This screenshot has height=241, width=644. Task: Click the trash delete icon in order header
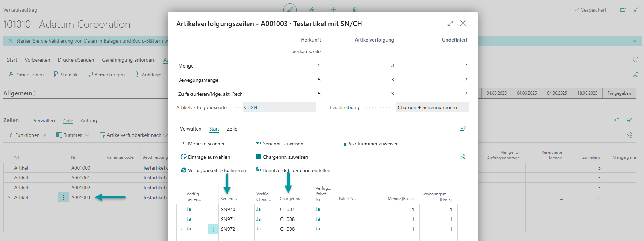click(x=355, y=10)
